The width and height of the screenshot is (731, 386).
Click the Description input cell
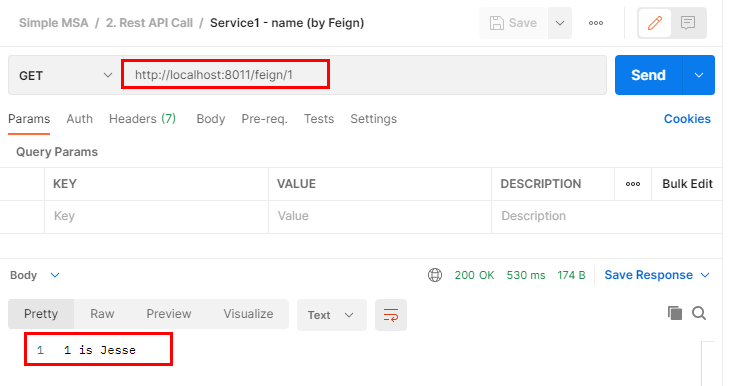pos(606,216)
